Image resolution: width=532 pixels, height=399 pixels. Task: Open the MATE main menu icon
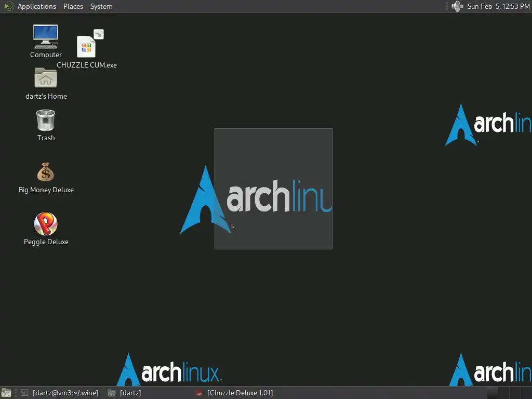tap(8, 6)
